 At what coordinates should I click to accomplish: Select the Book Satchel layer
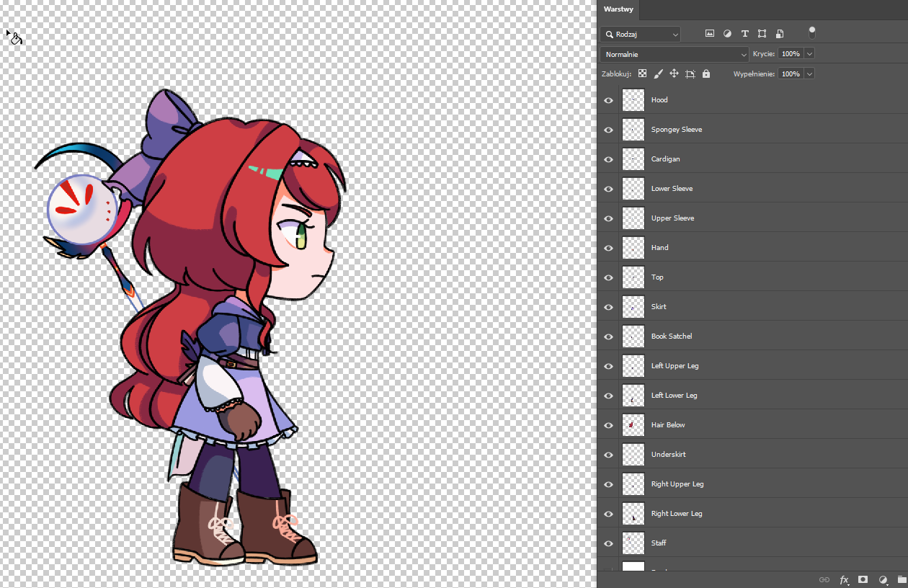point(672,337)
